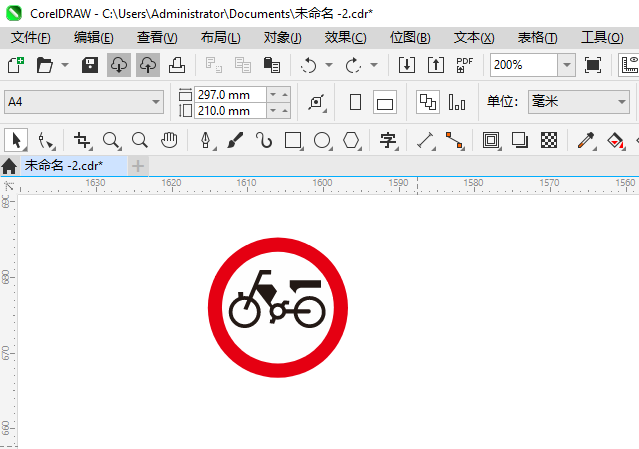Select portrait page orientation
Viewport: 639px width, 449px height.
355,102
